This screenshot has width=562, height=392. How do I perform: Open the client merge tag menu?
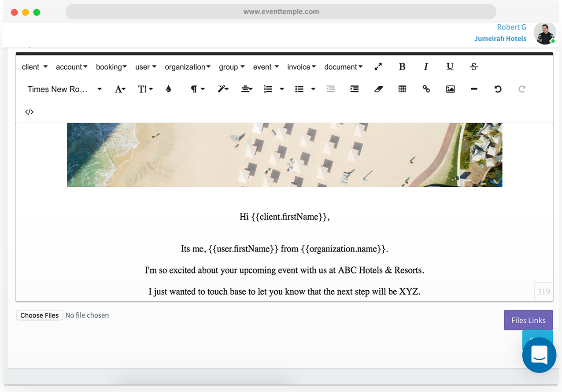pyautogui.click(x=34, y=67)
